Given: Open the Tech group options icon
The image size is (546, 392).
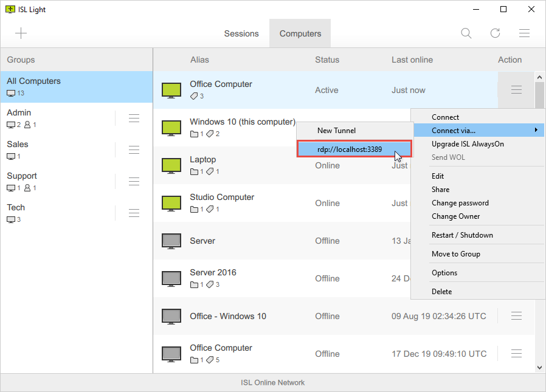Looking at the screenshot, I should (134, 213).
